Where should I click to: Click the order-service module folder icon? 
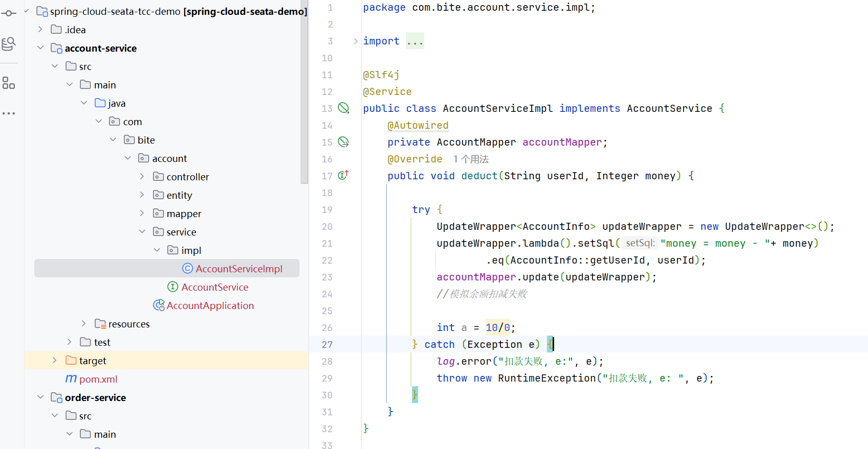pyautogui.click(x=56, y=397)
